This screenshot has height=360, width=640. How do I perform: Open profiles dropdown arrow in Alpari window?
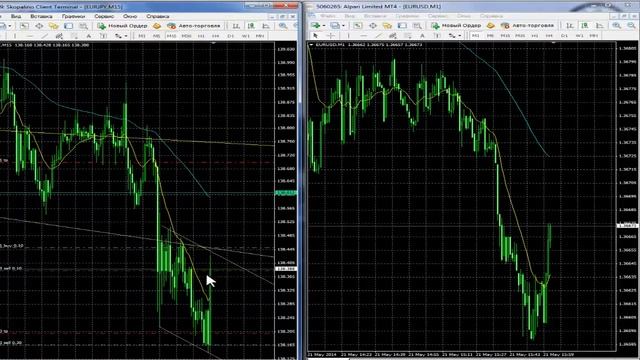[x=343, y=26]
